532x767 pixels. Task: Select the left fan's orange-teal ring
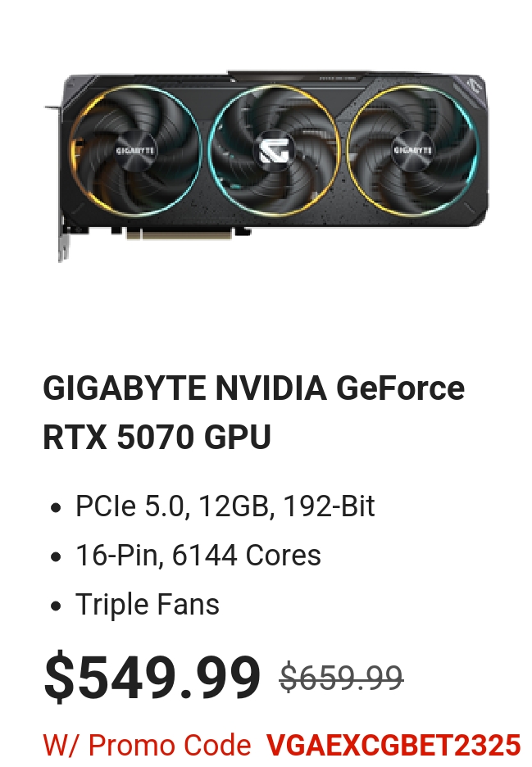[135, 150]
